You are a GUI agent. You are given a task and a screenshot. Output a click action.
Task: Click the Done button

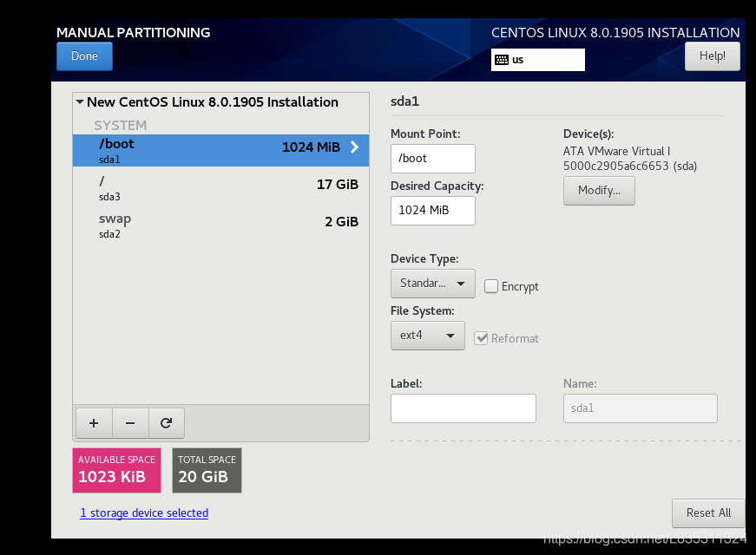tap(84, 56)
